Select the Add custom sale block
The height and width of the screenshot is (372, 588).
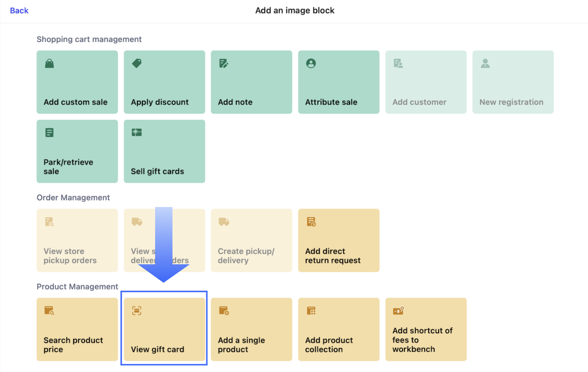77,82
